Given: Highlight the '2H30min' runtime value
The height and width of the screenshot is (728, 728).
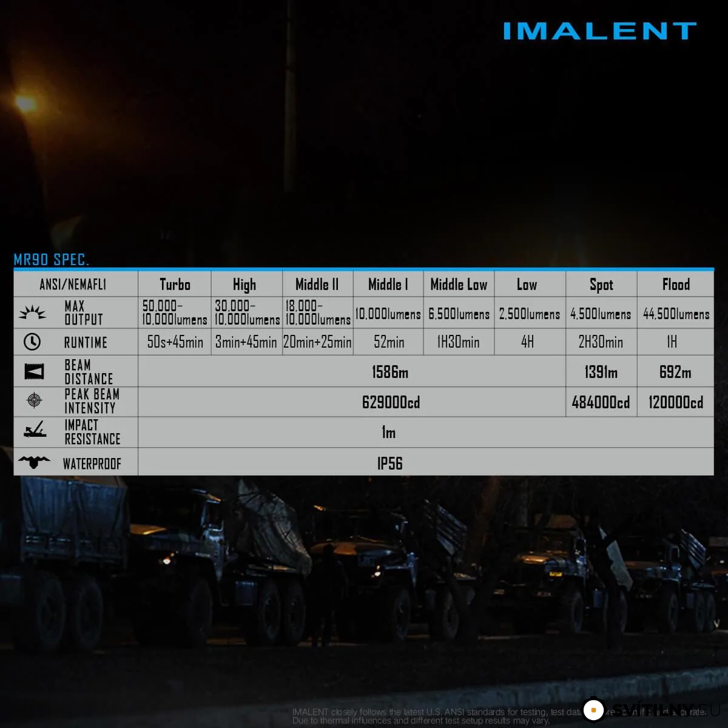Looking at the screenshot, I should 601,342.
